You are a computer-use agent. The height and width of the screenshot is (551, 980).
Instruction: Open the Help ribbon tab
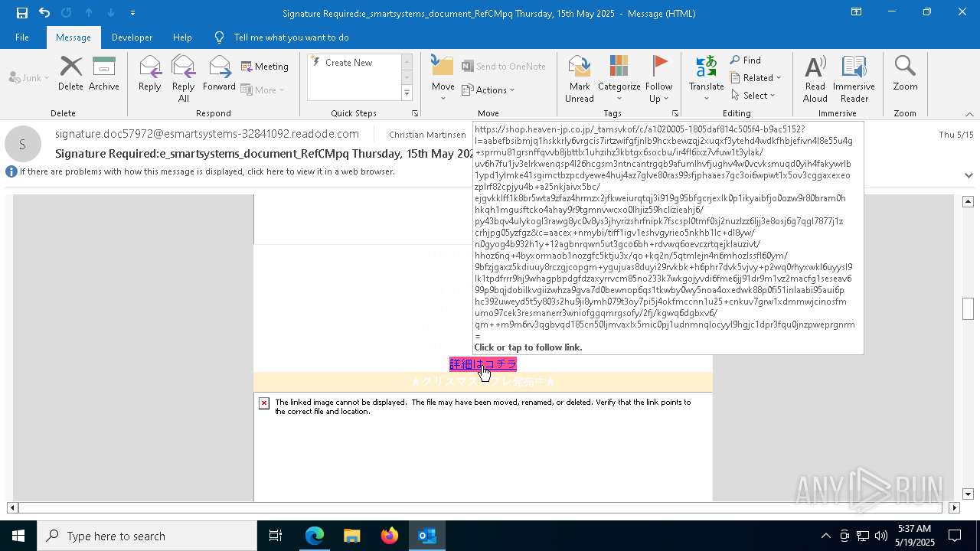(x=182, y=37)
